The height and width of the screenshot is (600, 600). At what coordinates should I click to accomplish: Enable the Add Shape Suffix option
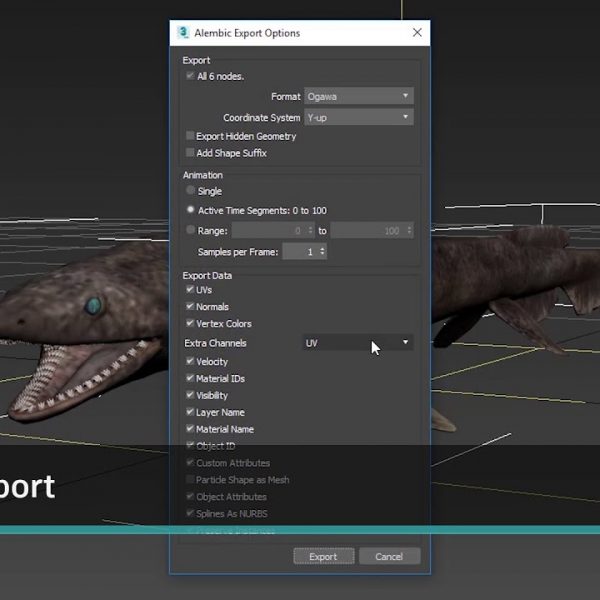(x=190, y=153)
